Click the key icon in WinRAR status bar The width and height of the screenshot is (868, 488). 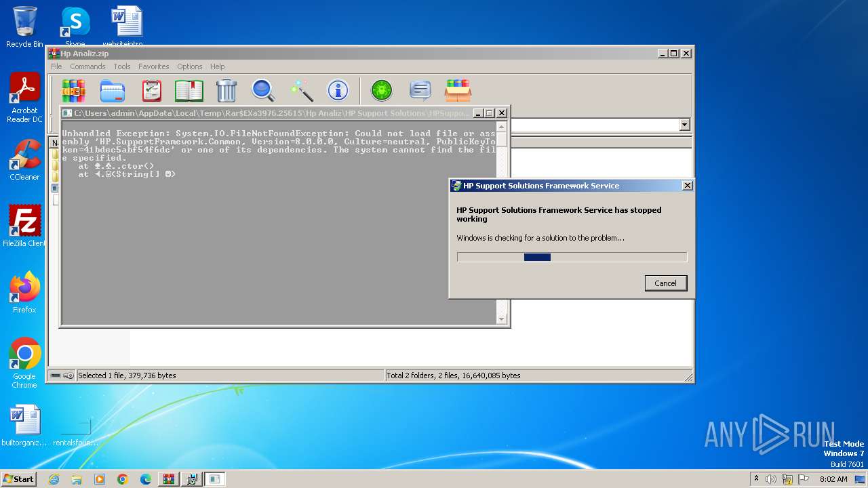pyautogui.click(x=68, y=375)
